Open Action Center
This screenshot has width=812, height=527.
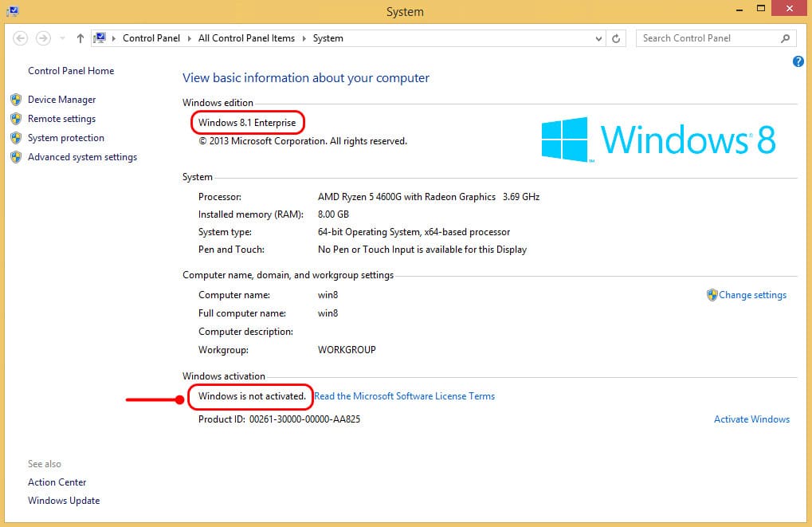pyautogui.click(x=57, y=482)
